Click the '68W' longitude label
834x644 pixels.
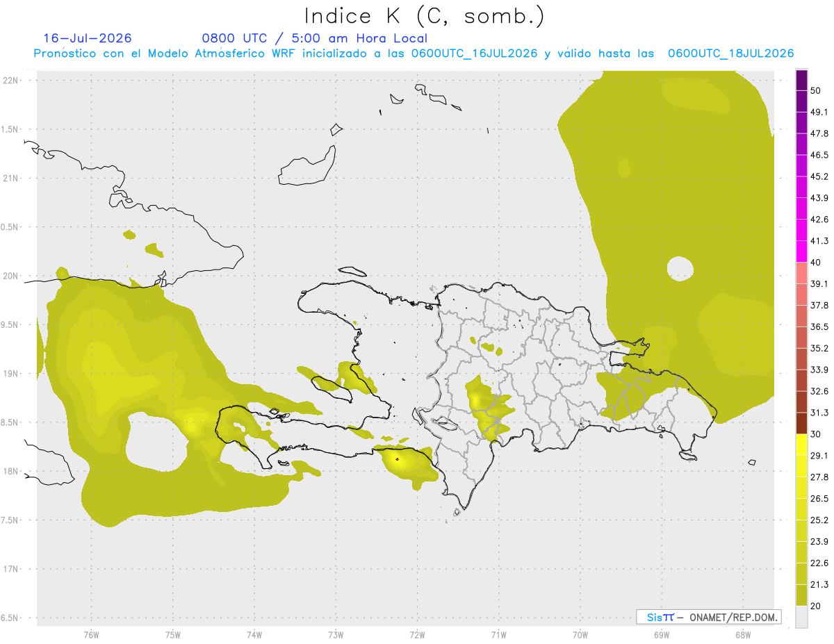coord(743,635)
